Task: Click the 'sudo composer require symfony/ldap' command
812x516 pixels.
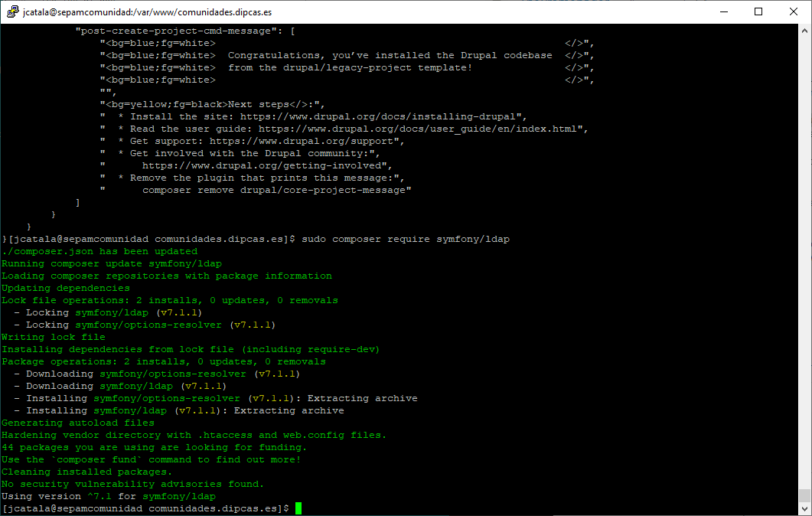Action: coord(406,239)
